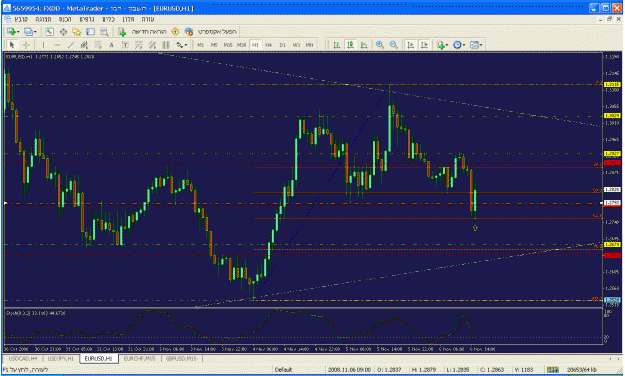625x376 pixels.
Task: Switch to bar chart display
Action: (336, 45)
